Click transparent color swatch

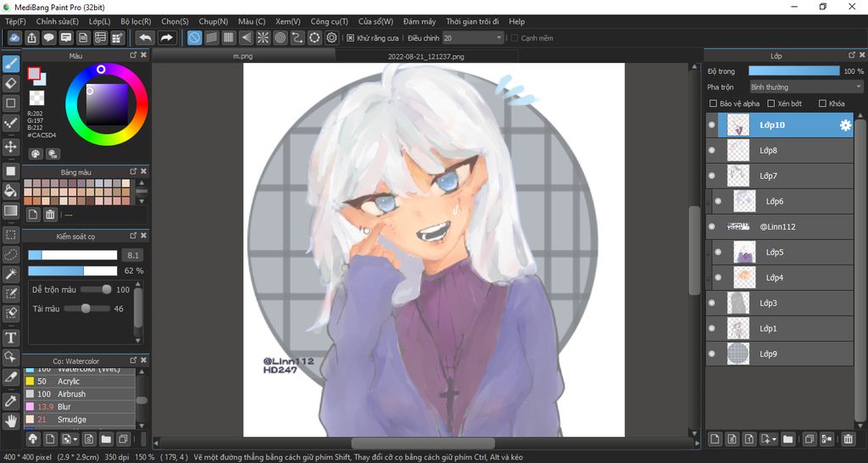(x=36, y=98)
